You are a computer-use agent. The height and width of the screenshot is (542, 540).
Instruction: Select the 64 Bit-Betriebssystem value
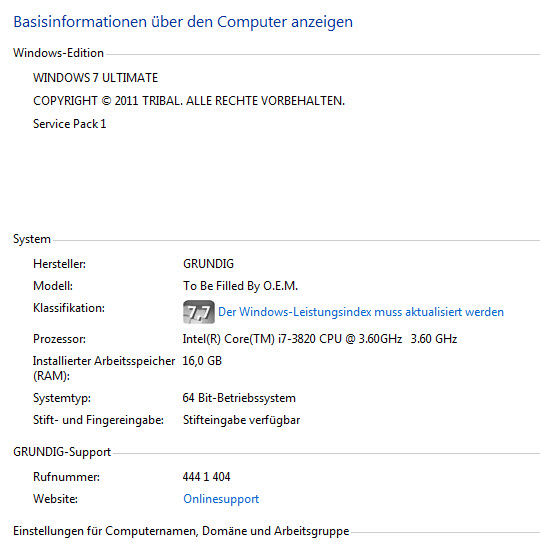239,398
